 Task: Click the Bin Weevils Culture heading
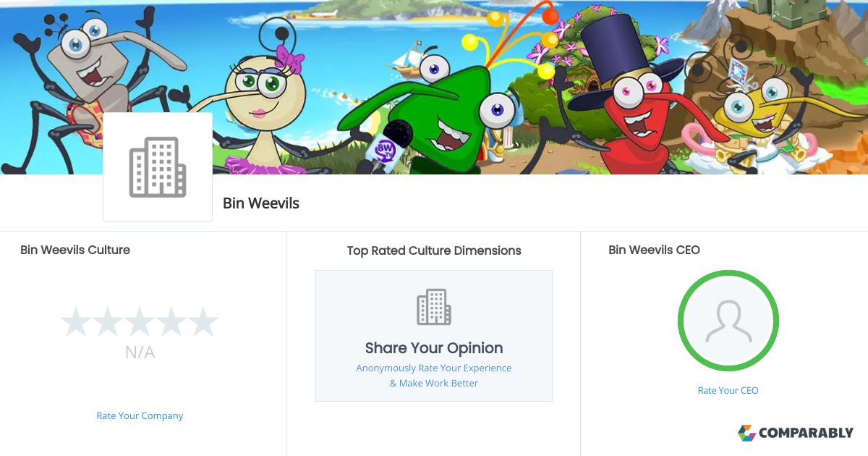(x=75, y=250)
